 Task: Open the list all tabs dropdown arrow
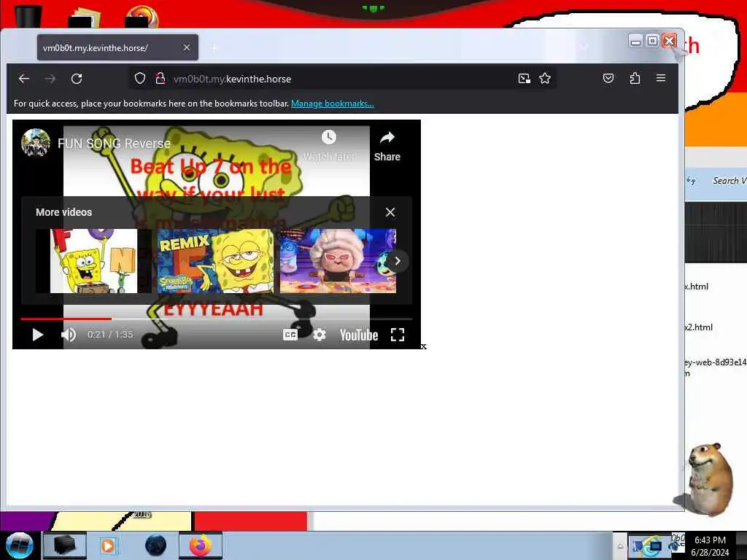point(584,47)
